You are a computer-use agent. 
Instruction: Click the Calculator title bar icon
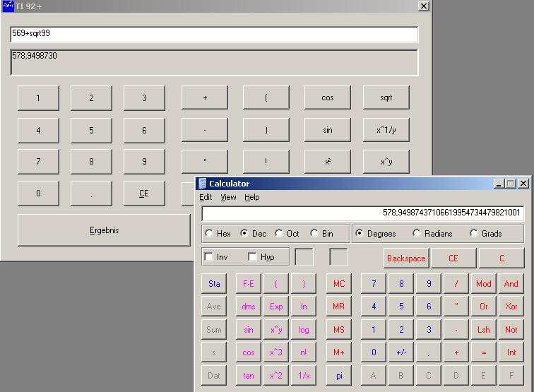pyautogui.click(x=203, y=184)
